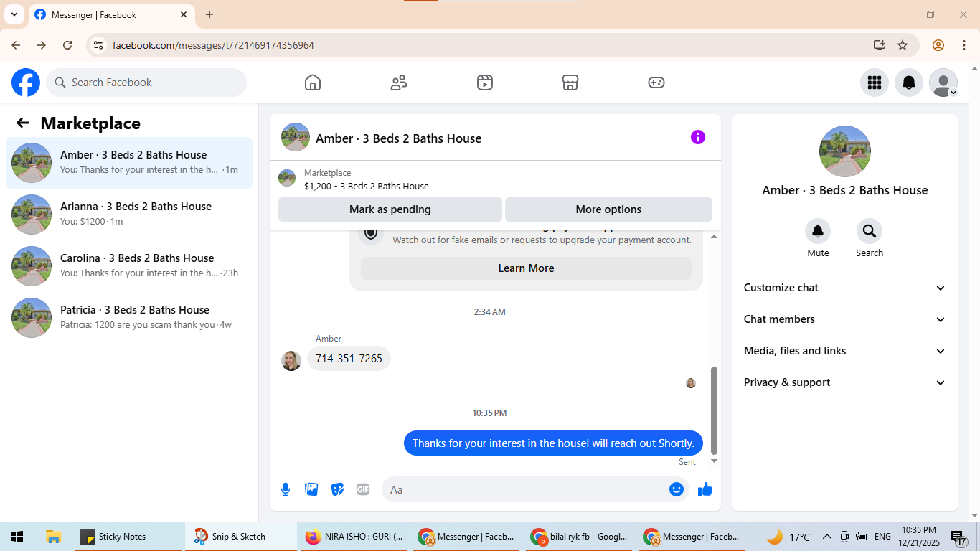Screen dimensions: 980x551
Task: Click the address bar URL
Action: point(214,45)
